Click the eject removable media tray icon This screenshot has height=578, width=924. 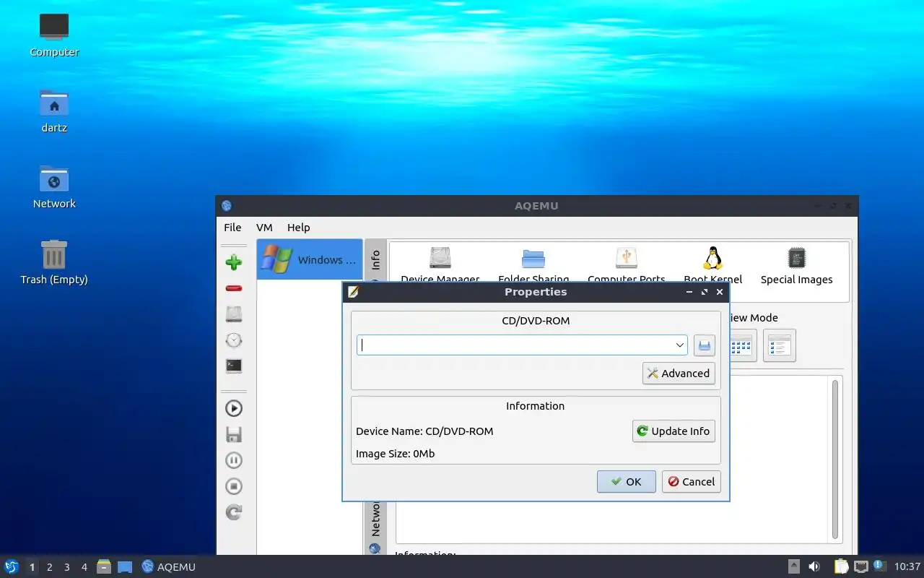794,567
